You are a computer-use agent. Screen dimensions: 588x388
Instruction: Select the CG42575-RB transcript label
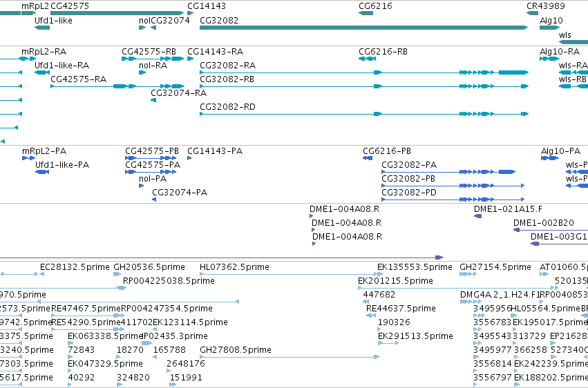[x=149, y=52]
